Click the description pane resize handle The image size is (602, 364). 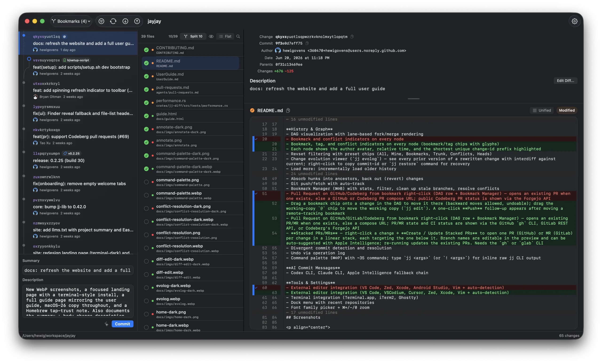click(413, 99)
